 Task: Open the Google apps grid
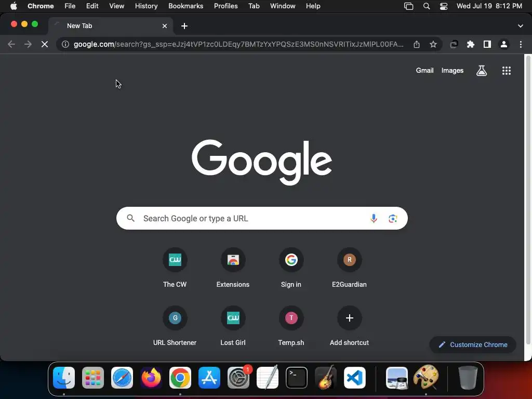506,71
